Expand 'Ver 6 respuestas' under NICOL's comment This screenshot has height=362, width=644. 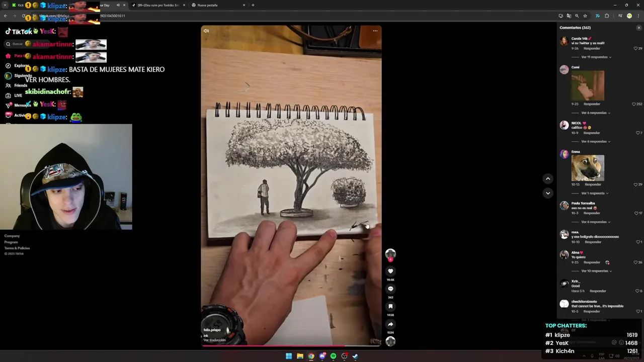596,141
